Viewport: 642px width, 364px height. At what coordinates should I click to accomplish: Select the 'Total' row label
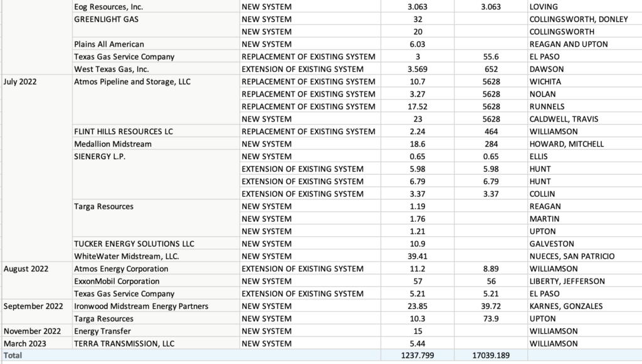point(13,355)
